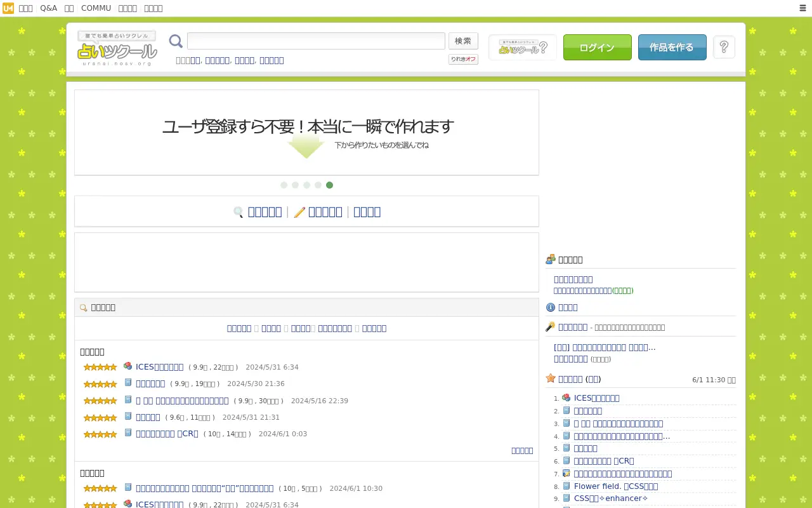The width and height of the screenshot is (812, 508).
Task: Click the notepad icon at sidebar ranking number 7
Action: pyautogui.click(x=566, y=473)
